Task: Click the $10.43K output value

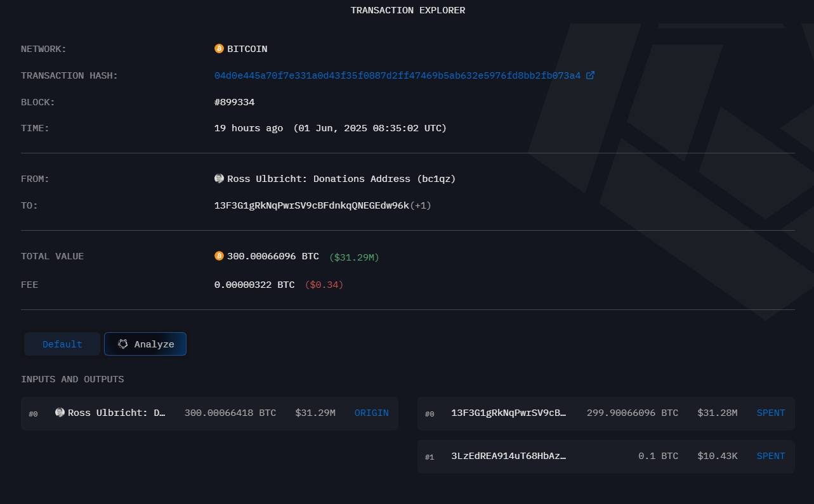Action: 718,456
